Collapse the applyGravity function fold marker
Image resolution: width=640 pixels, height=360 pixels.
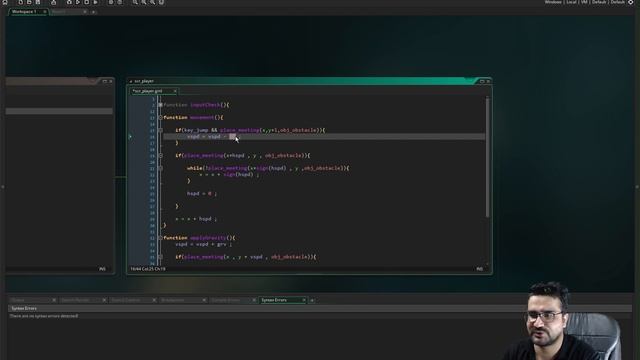coord(160,238)
